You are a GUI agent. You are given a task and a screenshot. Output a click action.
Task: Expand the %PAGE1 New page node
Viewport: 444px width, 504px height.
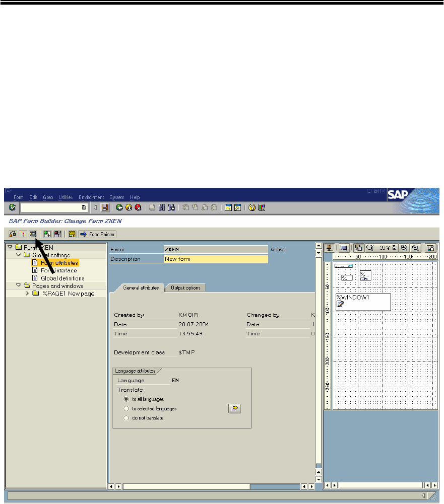point(27,293)
